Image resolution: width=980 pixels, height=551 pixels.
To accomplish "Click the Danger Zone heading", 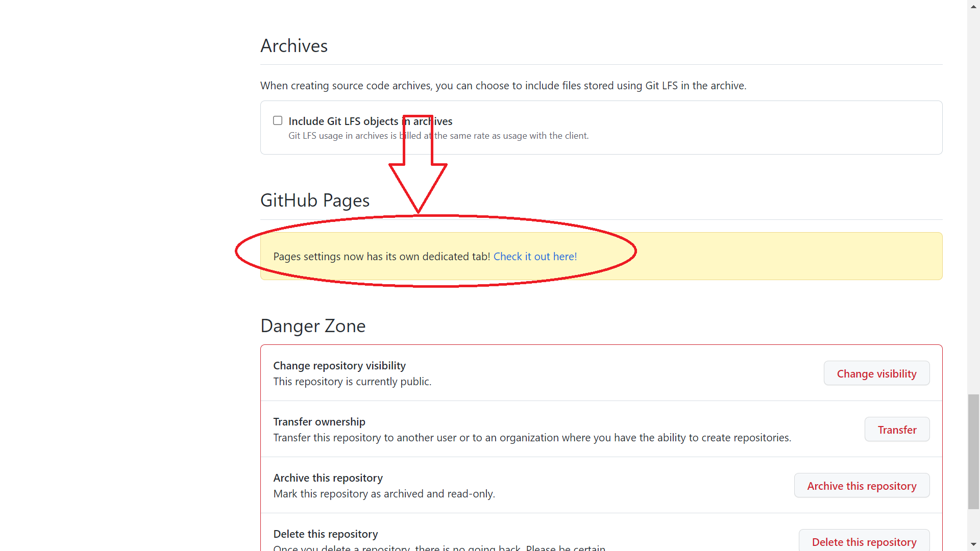I will click(313, 326).
